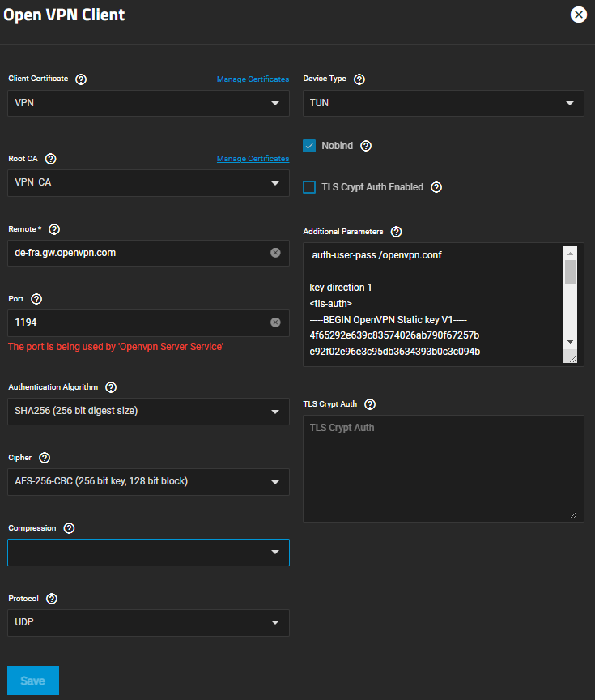This screenshot has height=700, width=595.
Task: Open help for Compression
Action: pos(69,528)
